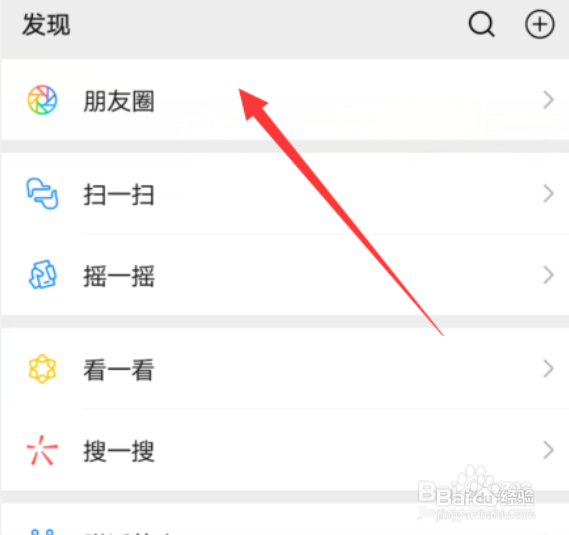The height and width of the screenshot is (535, 569).
Task: Click the blue Scan (扫一扫) icon
Action: (42, 193)
